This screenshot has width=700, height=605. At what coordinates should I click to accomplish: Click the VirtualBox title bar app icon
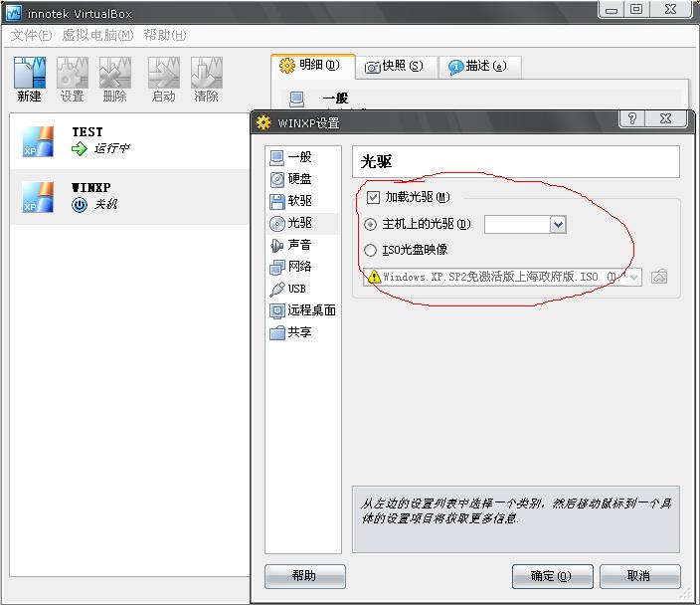pos(13,13)
